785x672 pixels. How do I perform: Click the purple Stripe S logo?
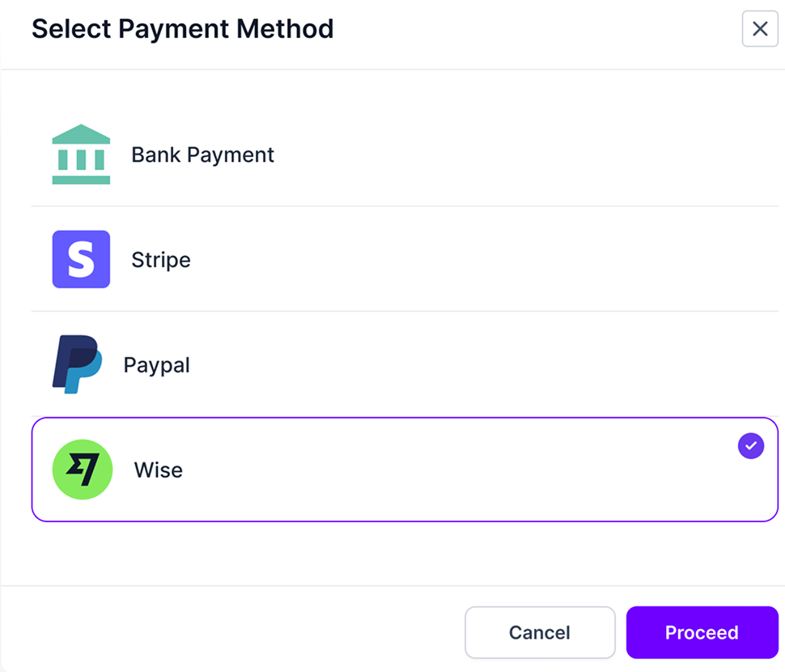pos(81,259)
